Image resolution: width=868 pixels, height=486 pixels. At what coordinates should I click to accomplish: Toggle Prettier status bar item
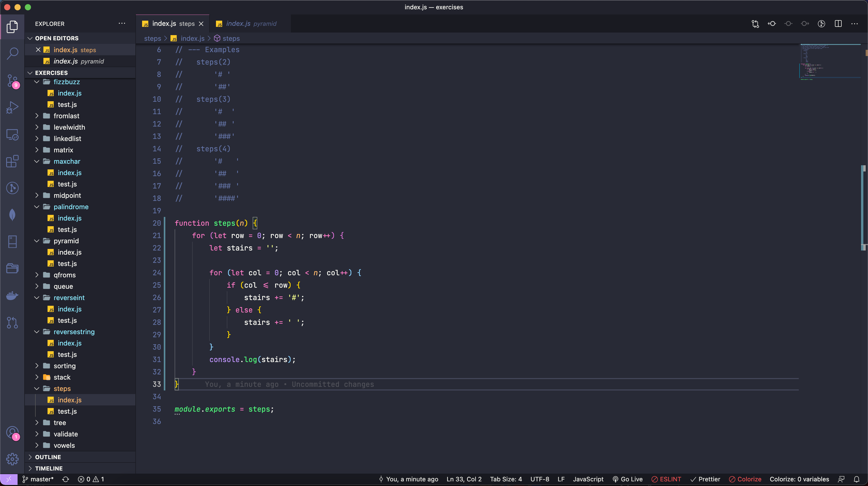(705, 479)
